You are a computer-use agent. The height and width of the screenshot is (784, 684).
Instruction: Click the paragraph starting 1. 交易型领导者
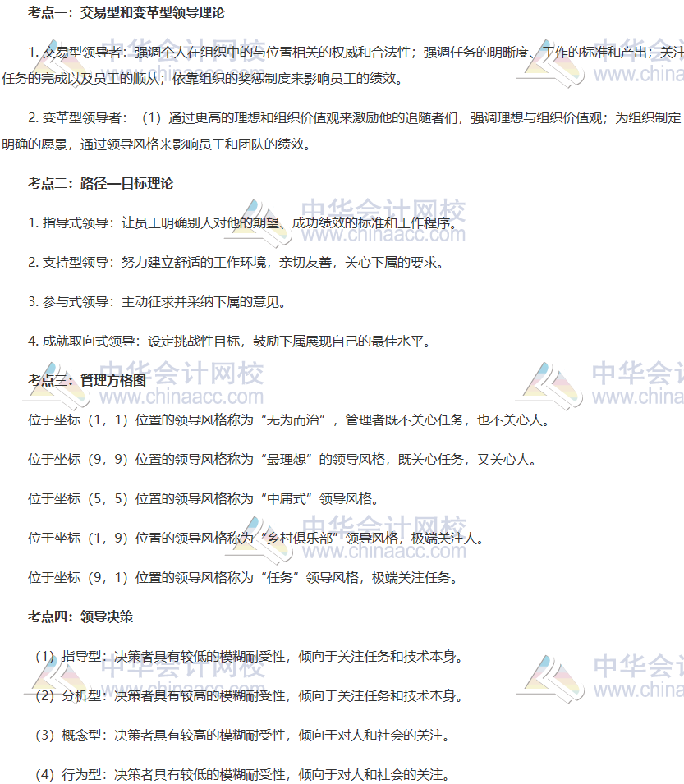point(342,65)
